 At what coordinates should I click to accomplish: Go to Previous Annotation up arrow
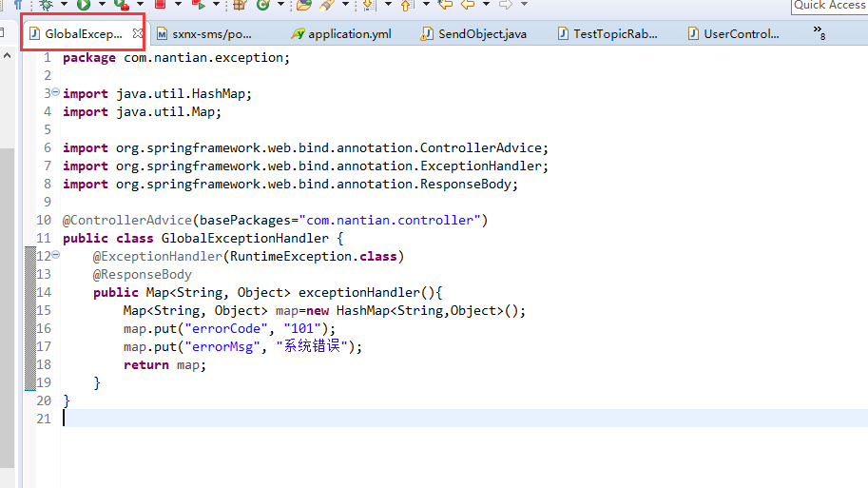tap(407, 5)
